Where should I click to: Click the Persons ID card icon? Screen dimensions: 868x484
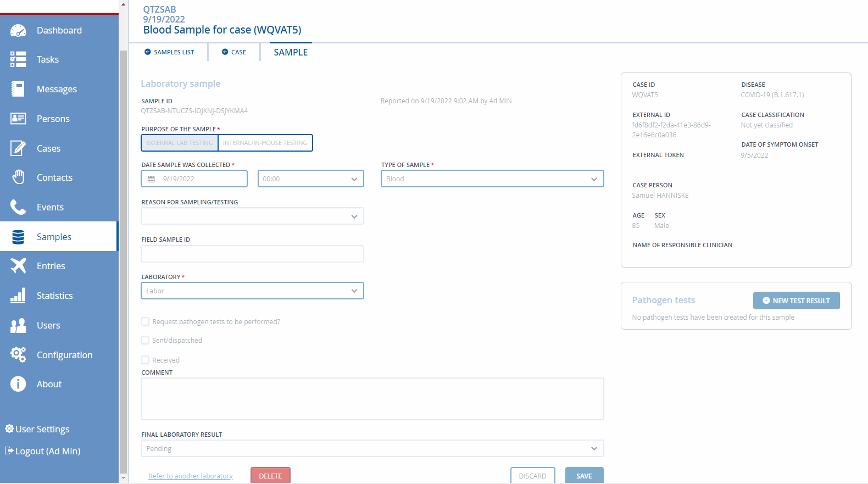coord(18,119)
